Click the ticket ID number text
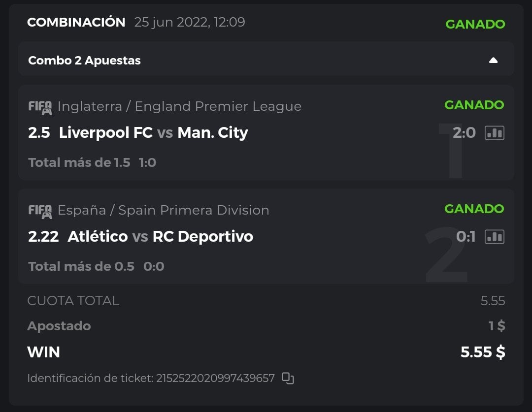The height and width of the screenshot is (412, 532). pyautogui.click(x=215, y=379)
